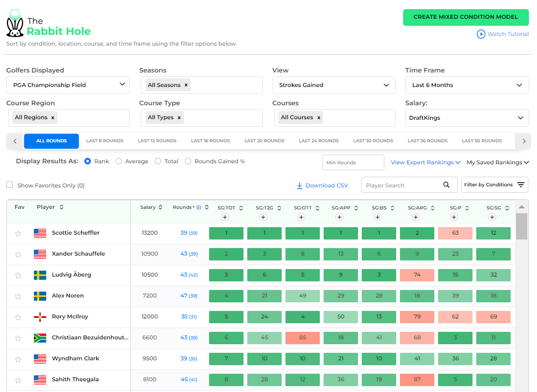Mark Rory McIlroy as a favorite
The image size is (537, 392).
click(x=18, y=317)
